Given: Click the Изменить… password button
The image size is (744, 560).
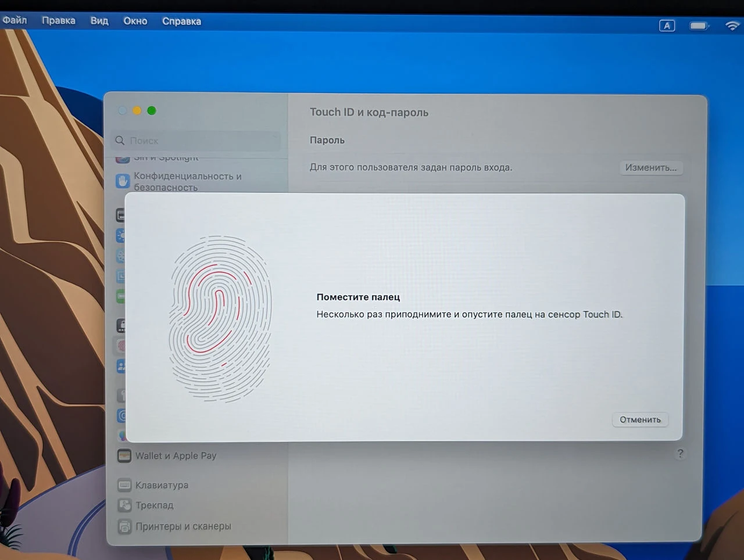Looking at the screenshot, I should [651, 167].
